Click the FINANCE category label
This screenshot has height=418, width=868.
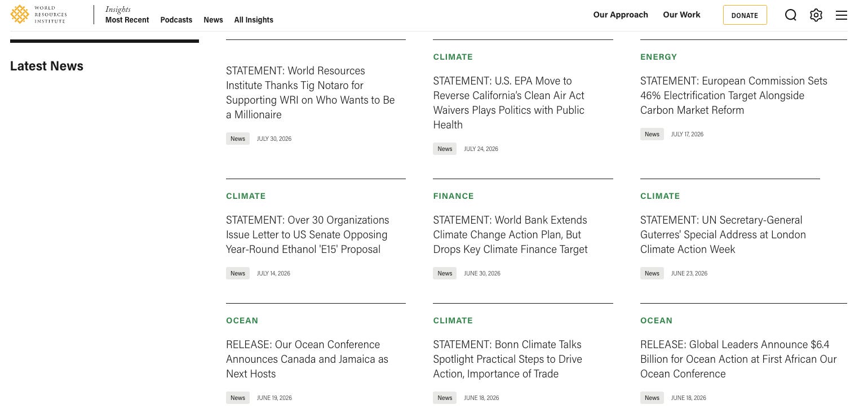[x=453, y=196]
